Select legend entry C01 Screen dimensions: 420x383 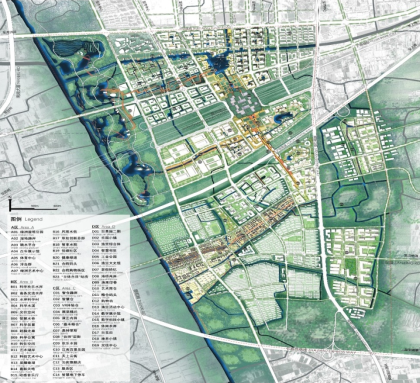[66, 293]
